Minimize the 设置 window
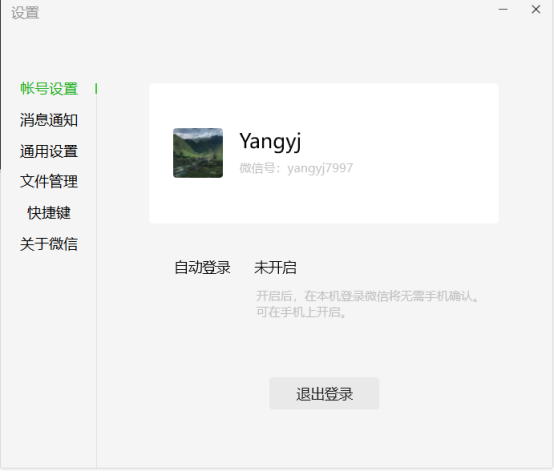554x472 pixels. click(x=503, y=10)
